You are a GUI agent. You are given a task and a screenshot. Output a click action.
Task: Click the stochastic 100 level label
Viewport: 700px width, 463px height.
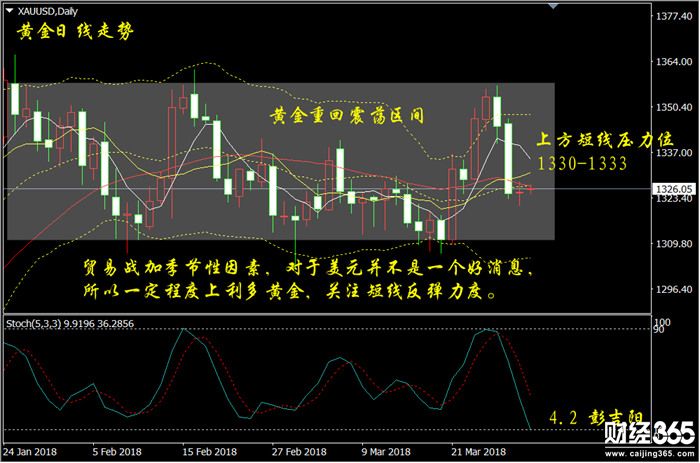[662, 321]
